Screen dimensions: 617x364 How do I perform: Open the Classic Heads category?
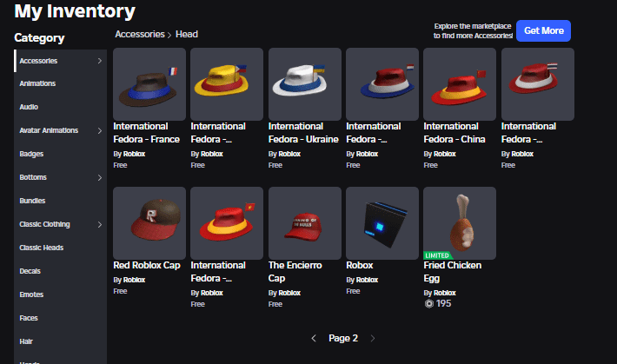click(x=61, y=248)
